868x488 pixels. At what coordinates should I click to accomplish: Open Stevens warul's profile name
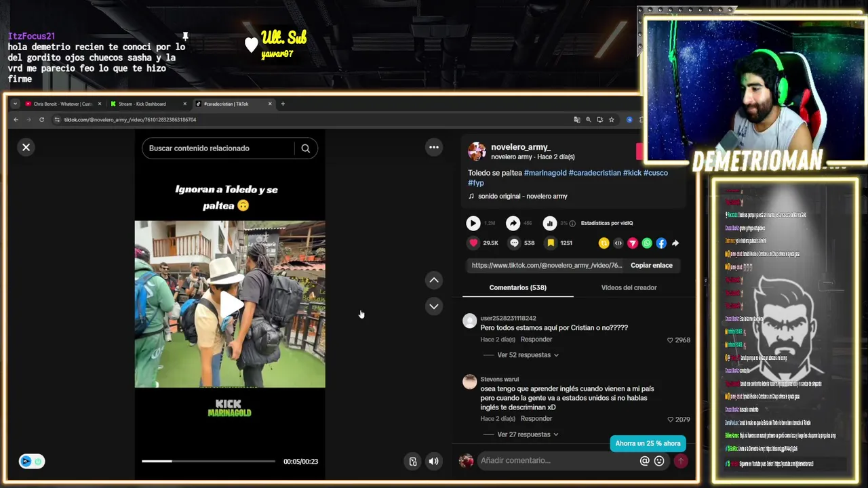[500, 380]
